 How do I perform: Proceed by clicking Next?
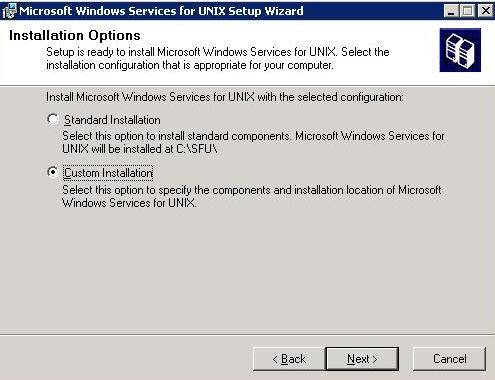click(362, 359)
